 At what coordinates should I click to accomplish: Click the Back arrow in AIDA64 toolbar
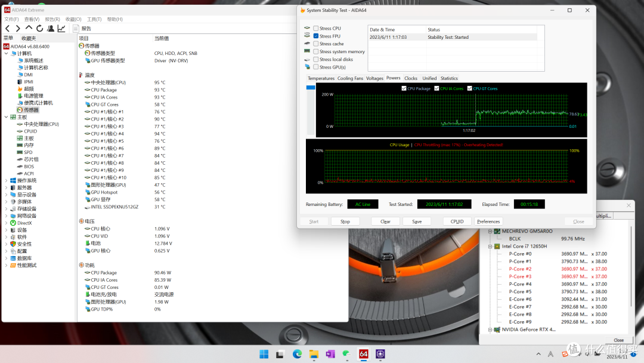[x=8, y=28]
